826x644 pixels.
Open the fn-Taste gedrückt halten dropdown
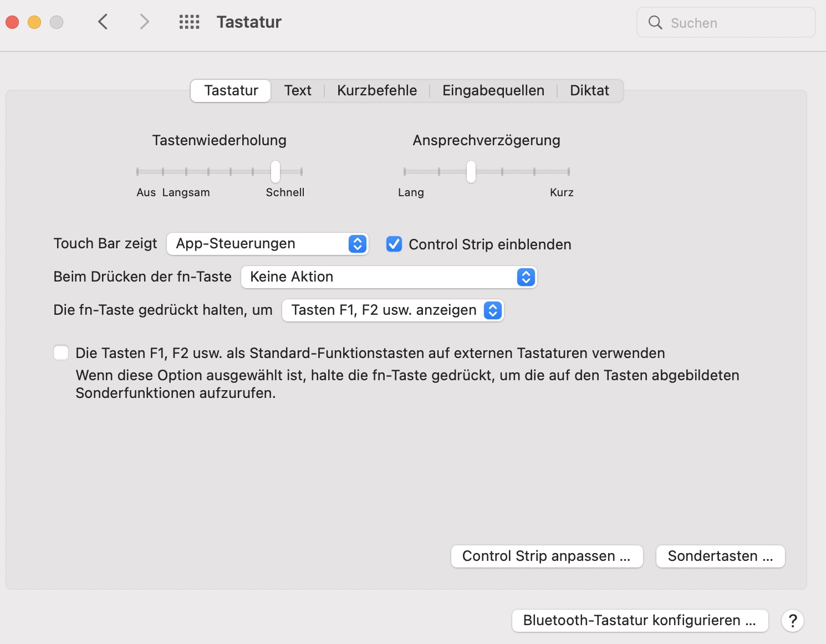click(392, 310)
